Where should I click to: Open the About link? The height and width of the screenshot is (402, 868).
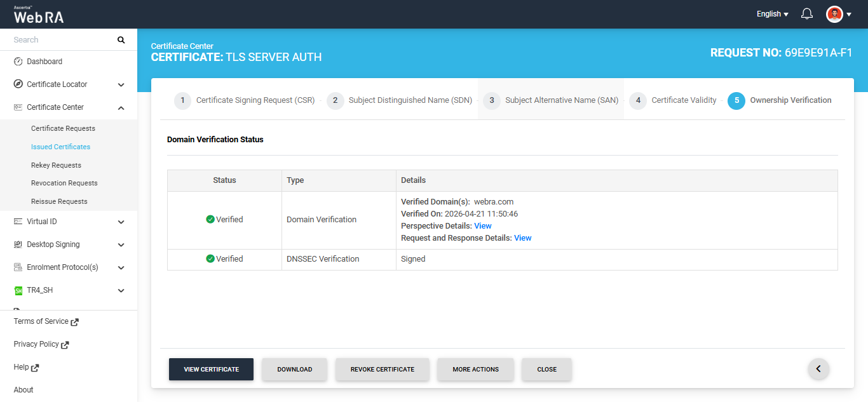[24, 390]
